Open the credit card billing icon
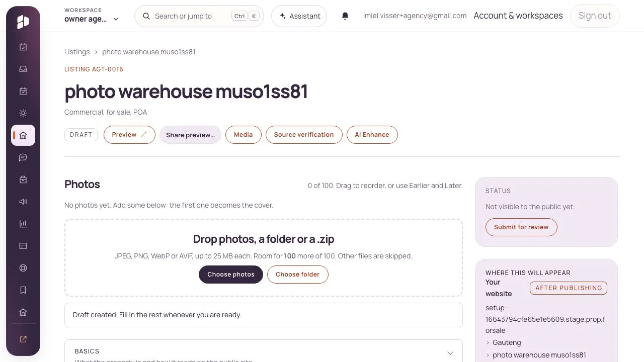 (x=23, y=246)
